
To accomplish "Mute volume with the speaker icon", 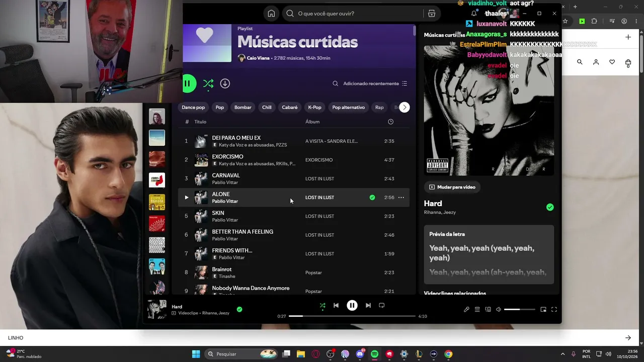I will coord(499,309).
